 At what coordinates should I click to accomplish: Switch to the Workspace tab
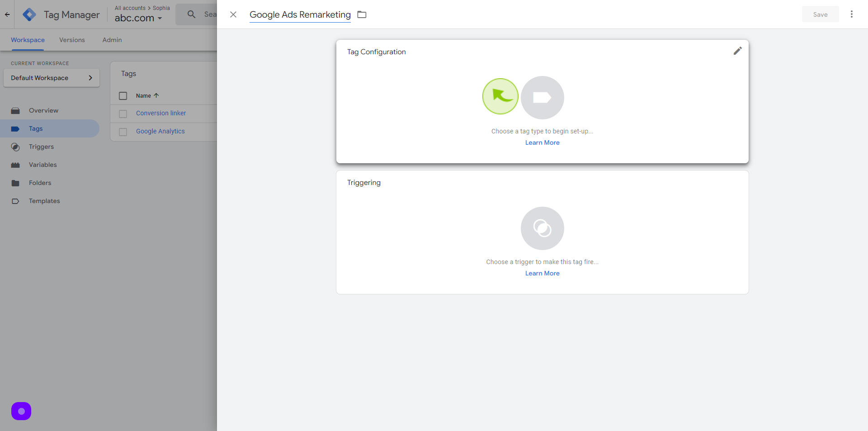coord(28,40)
